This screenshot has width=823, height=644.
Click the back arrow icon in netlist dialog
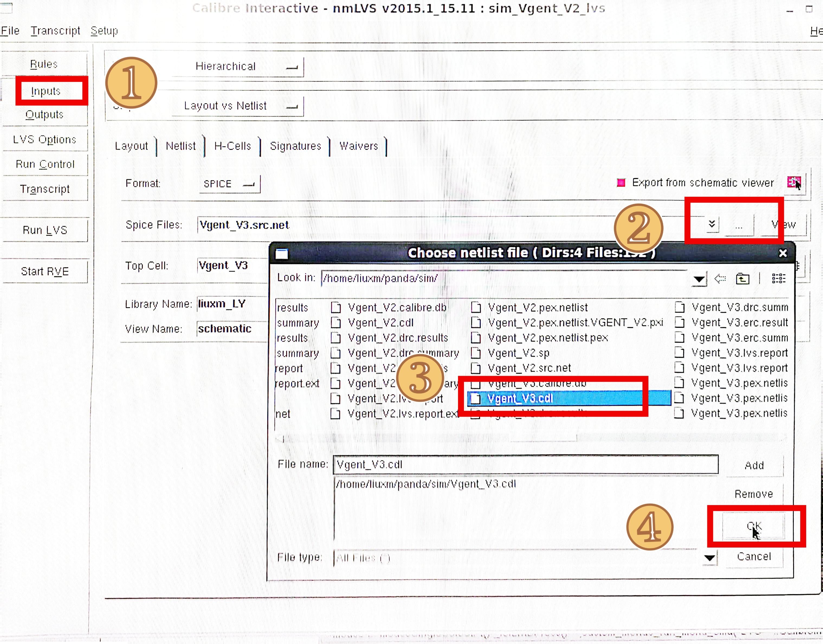(x=720, y=278)
